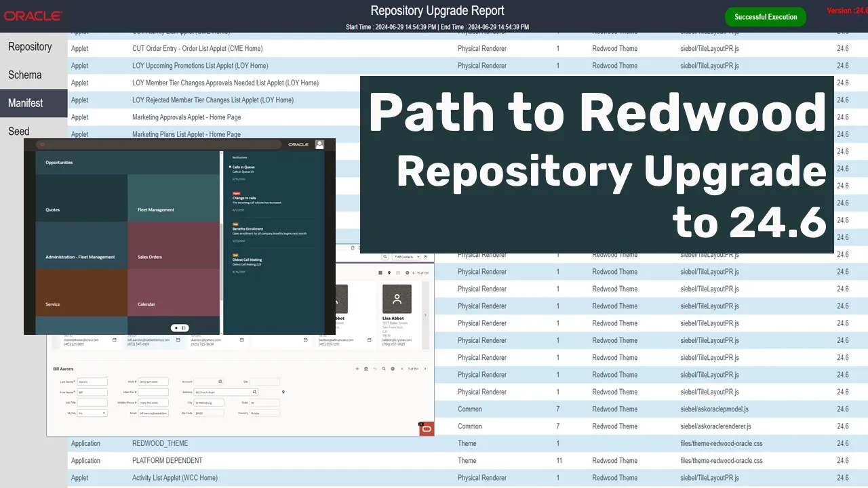Viewport: 868px width, 488px height.
Task: Go to next record arrow in form
Action: click(425, 369)
